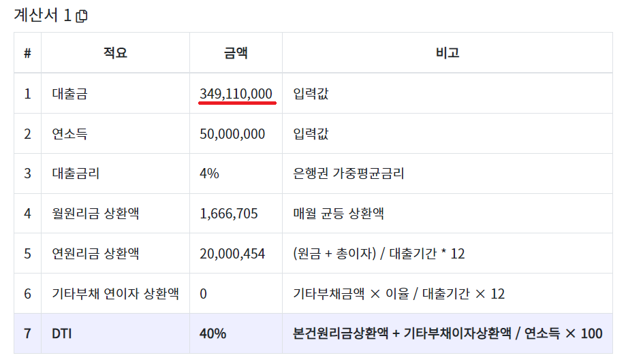Click the 40% DTI result value
The width and height of the screenshot is (626, 364).
coord(213,333)
